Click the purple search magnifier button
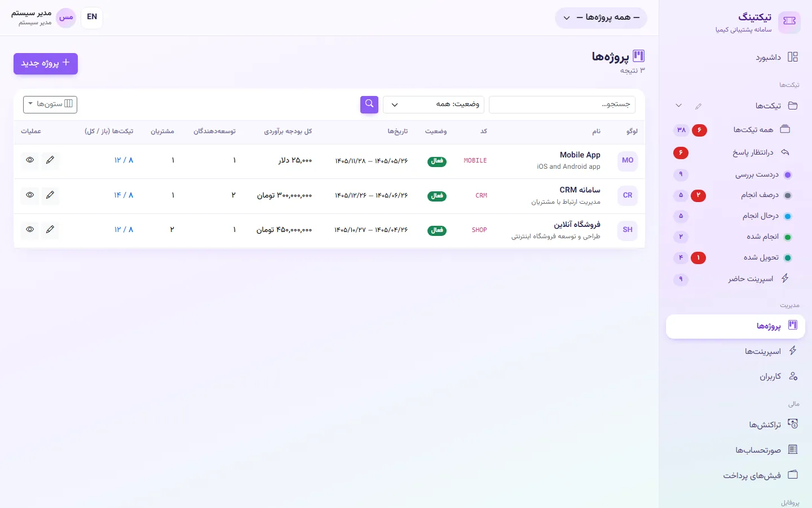 (369, 104)
